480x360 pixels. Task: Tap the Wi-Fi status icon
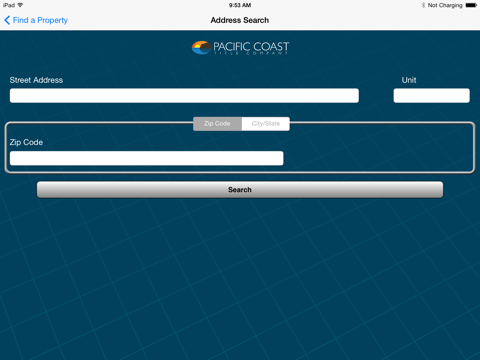click(x=20, y=5)
